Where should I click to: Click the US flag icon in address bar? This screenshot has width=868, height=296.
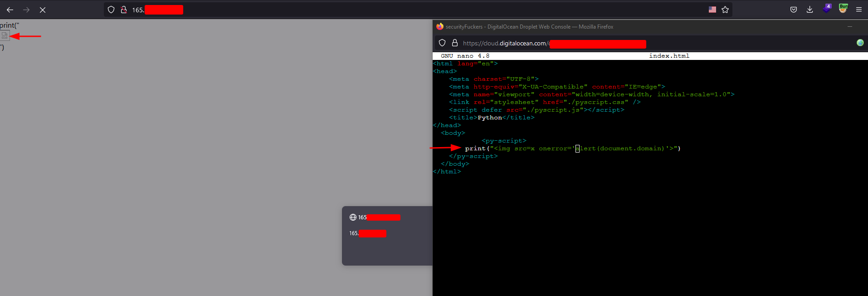pos(712,10)
